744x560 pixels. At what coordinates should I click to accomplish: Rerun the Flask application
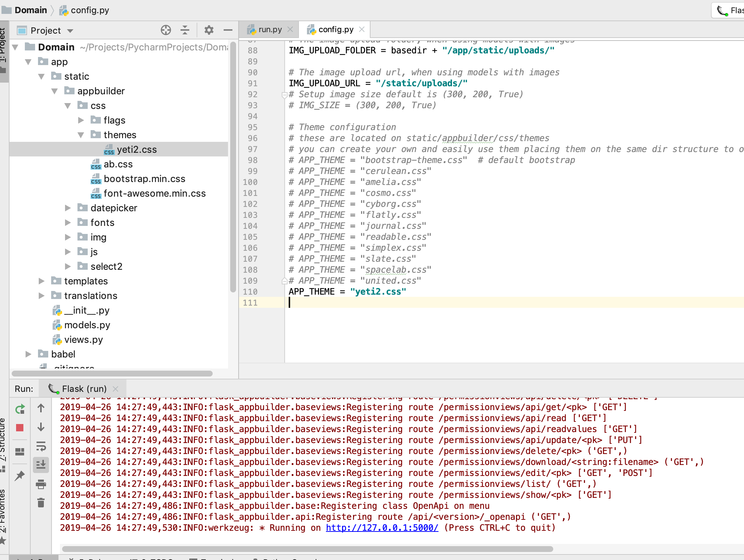point(20,409)
